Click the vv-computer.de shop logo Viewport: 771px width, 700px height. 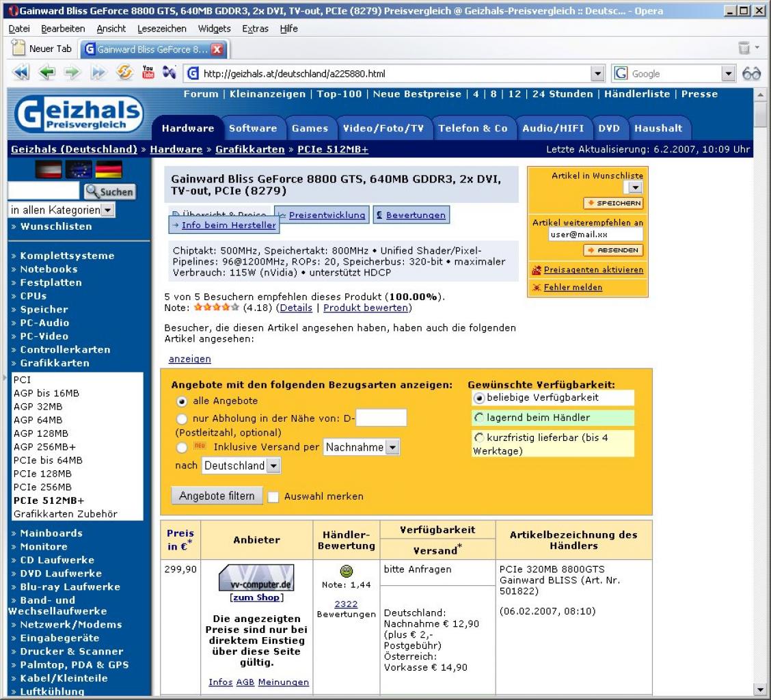coord(256,578)
